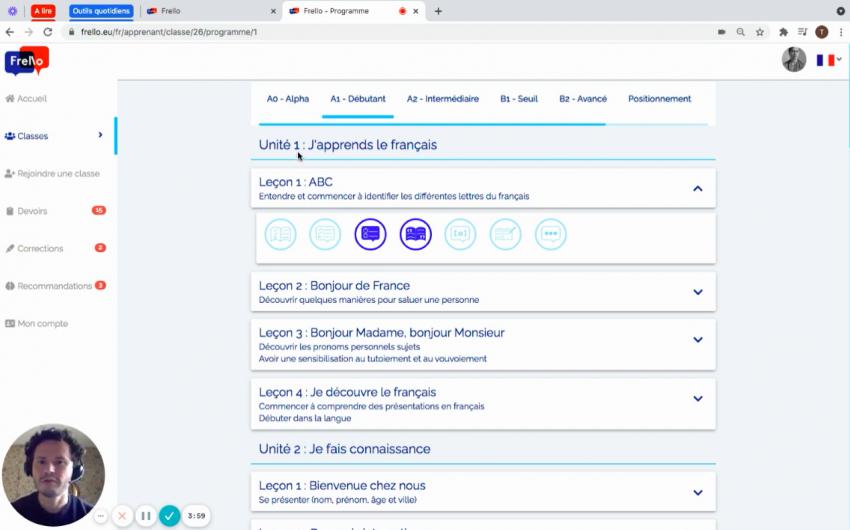Open Corrections in sidebar
This screenshot has width=850, height=530.
pyautogui.click(x=34, y=248)
